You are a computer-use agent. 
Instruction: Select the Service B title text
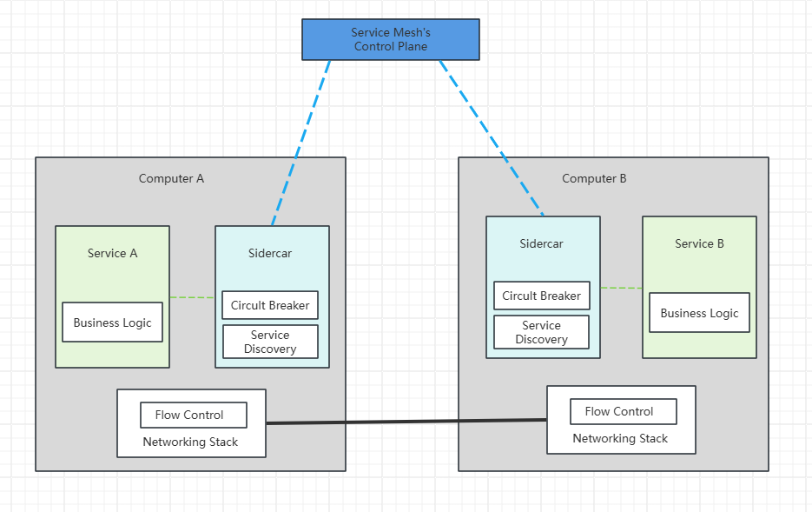click(x=699, y=243)
